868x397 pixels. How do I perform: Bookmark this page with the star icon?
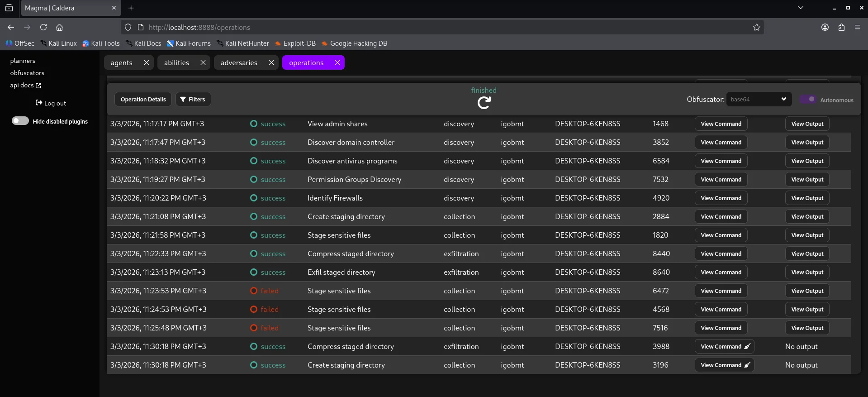[757, 27]
